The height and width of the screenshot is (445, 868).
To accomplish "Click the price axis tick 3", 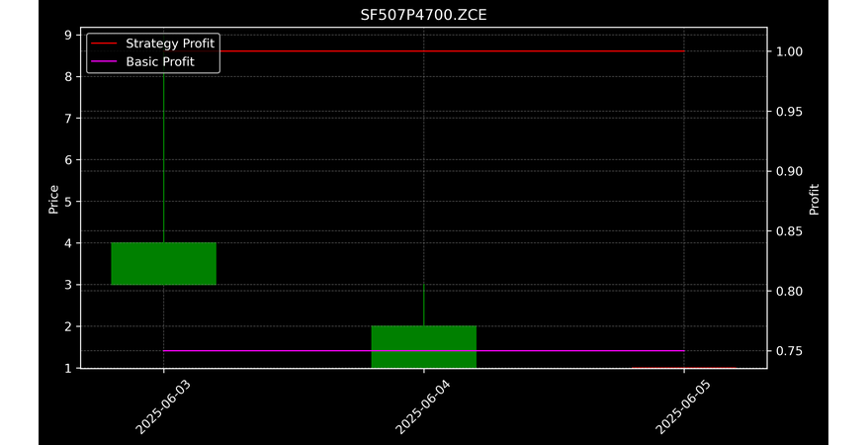I will [68, 285].
